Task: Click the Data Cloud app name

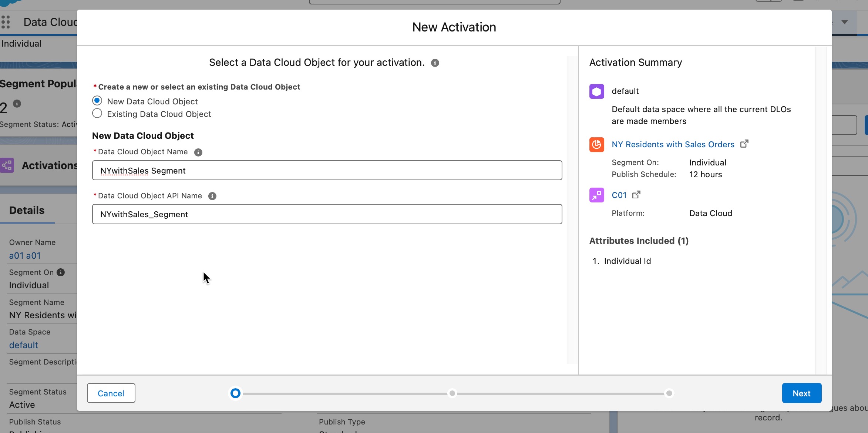Action: point(50,22)
